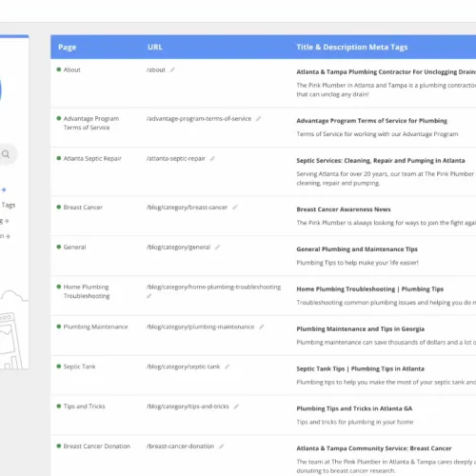
Task: Select '/atlanta-septic-repair' URL text
Action: (176, 158)
